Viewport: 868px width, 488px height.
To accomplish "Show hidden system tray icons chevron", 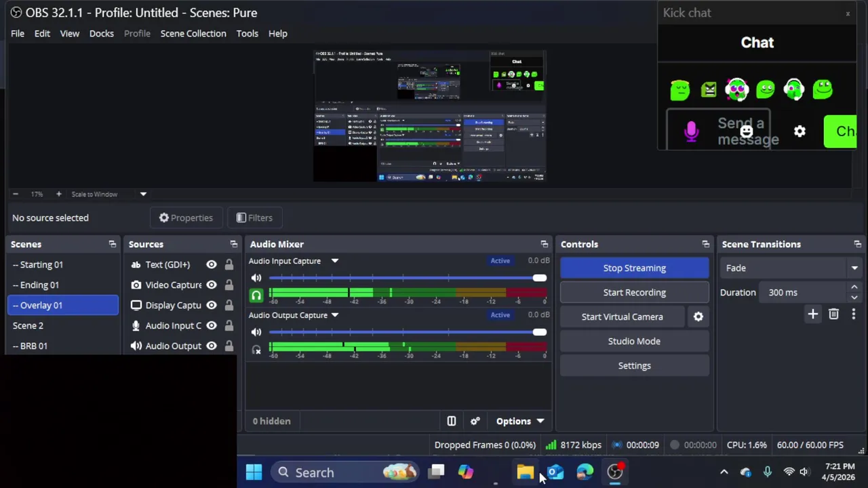I will click(x=724, y=472).
